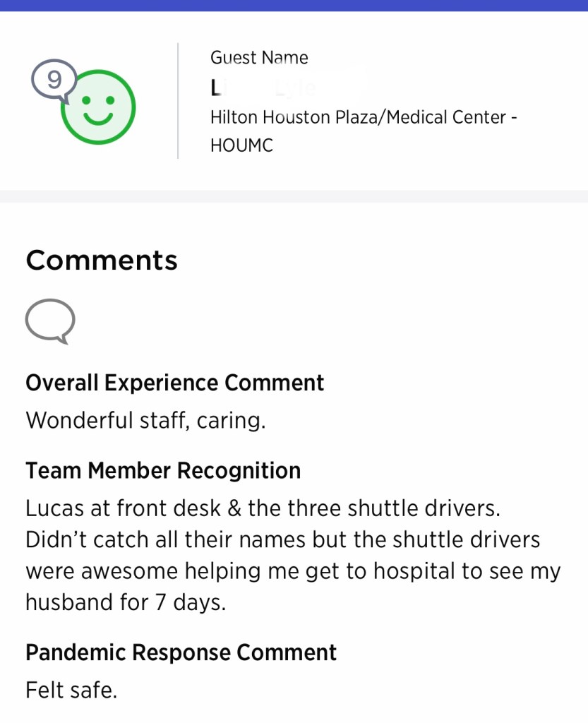Select the Comments section heading
Screen dimensions: 588x723
click(x=102, y=261)
